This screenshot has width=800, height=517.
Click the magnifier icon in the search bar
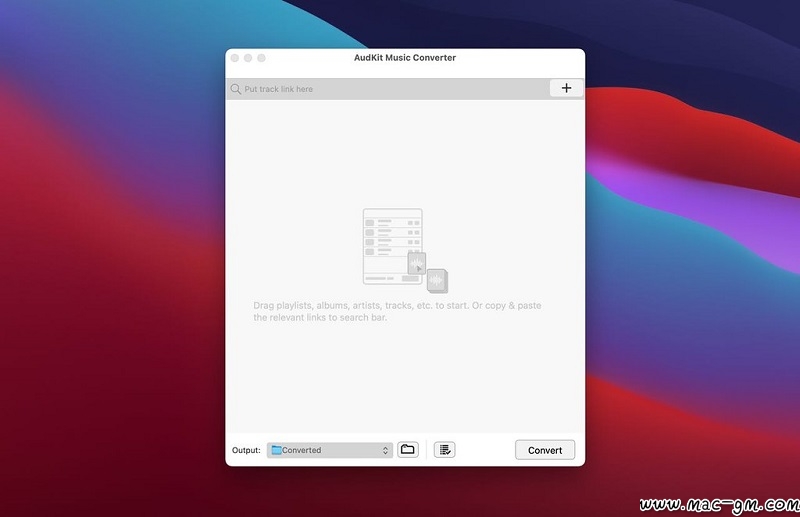click(x=236, y=89)
